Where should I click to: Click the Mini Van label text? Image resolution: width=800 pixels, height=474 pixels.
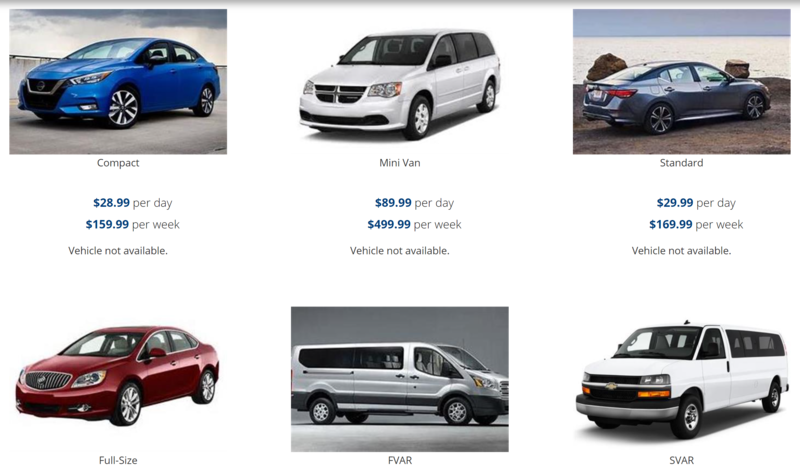[x=399, y=163]
